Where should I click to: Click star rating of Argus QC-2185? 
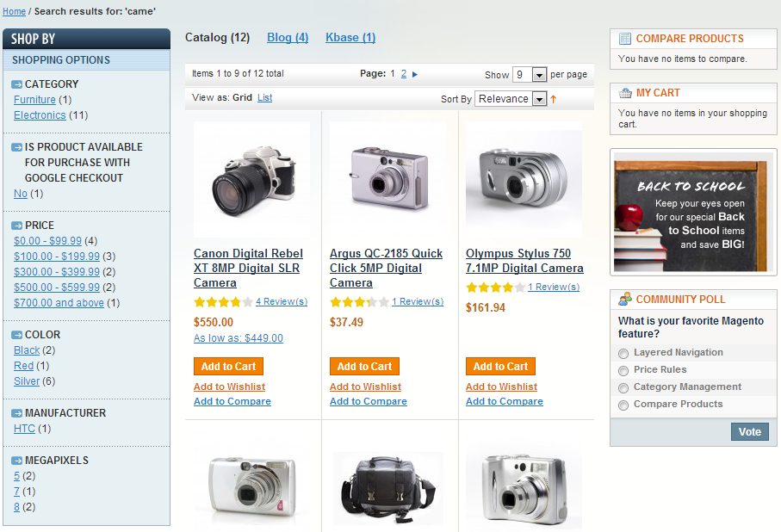click(359, 302)
